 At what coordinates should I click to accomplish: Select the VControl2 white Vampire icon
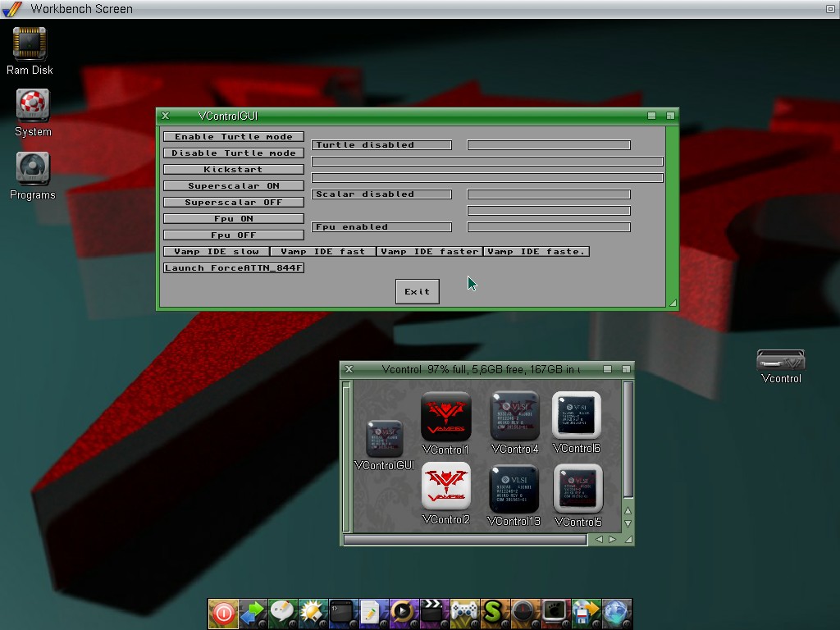(445, 486)
